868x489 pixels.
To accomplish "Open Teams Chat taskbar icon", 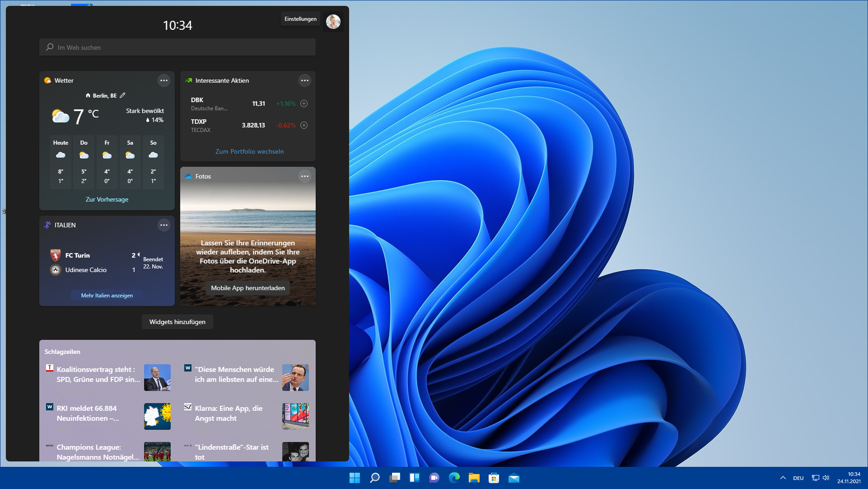I will [x=434, y=478].
